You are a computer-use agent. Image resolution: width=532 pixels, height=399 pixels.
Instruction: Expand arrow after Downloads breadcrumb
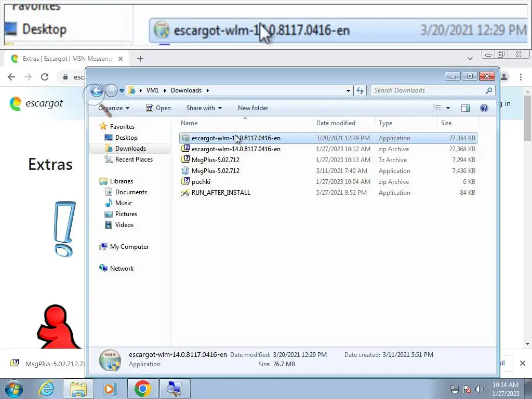coord(207,90)
